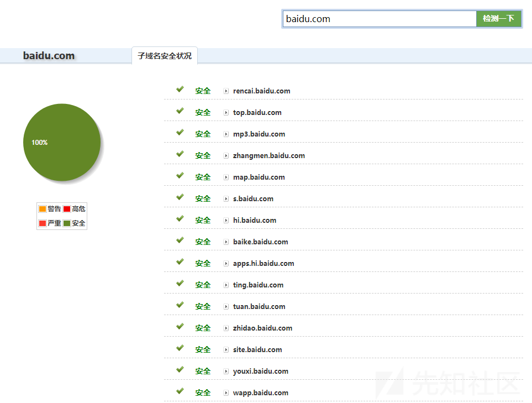The height and width of the screenshot is (403, 532).
Task: Open the hi.baidu.com subdomain link
Action: [255, 221]
